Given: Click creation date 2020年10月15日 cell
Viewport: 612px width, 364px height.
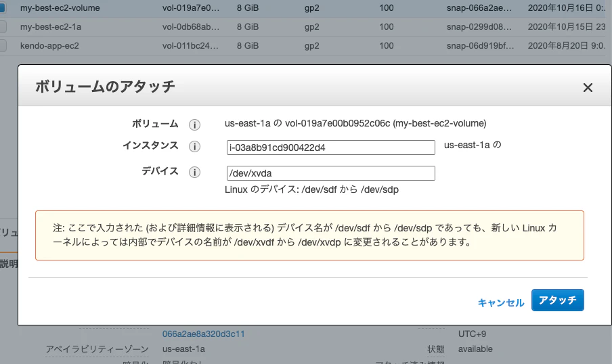Looking at the screenshot, I should point(567,26).
